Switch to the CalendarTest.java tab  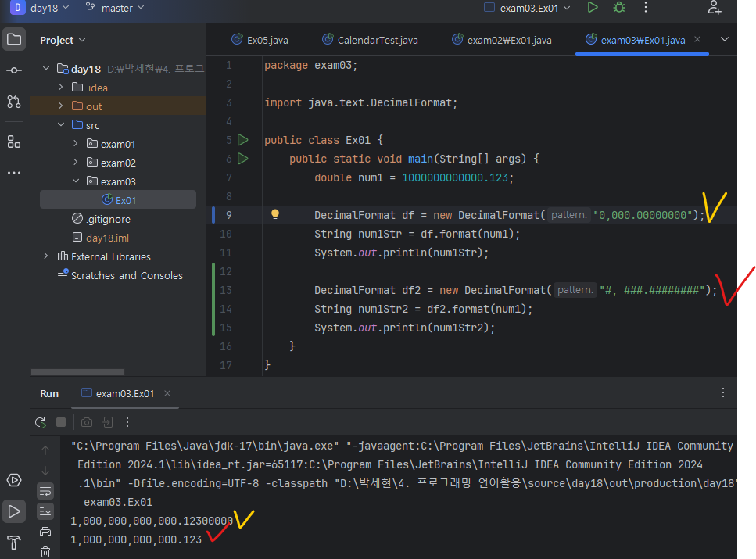370,40
